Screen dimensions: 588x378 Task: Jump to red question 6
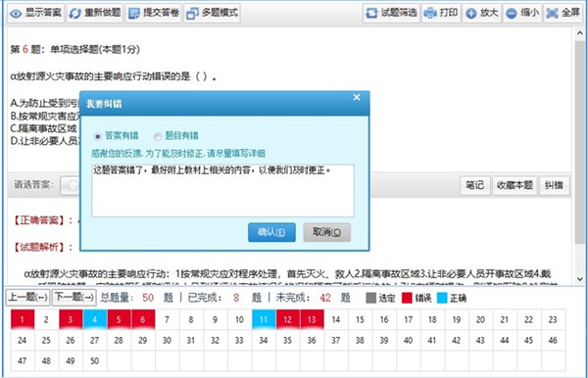(142, 319)
